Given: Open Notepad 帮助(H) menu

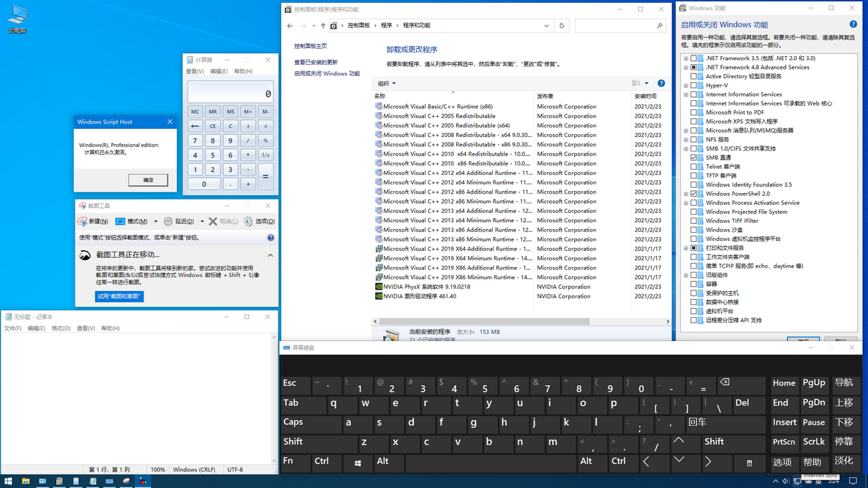Looking at the screenshot, I should pyautogui.click(x=110, y=328).
